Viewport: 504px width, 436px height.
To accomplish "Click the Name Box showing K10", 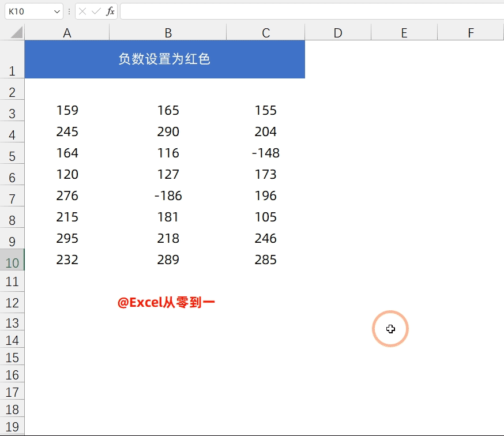I will click(x=34, y=12).
